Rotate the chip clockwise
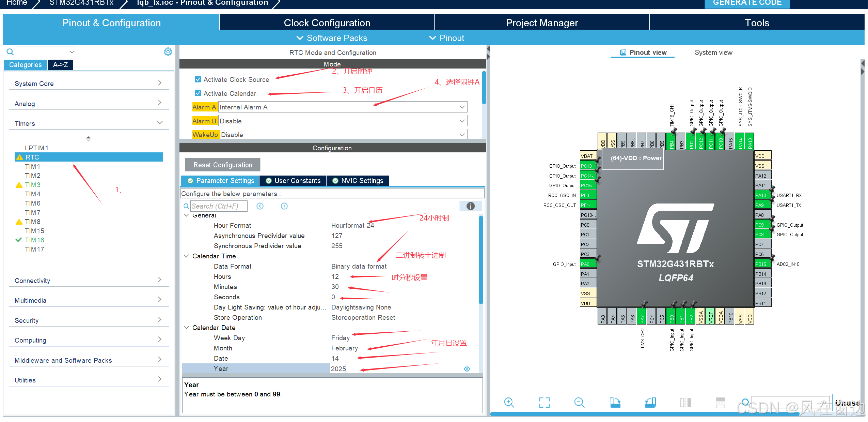The height and width of the screenshot is (422, 868). tap(615, 402)
